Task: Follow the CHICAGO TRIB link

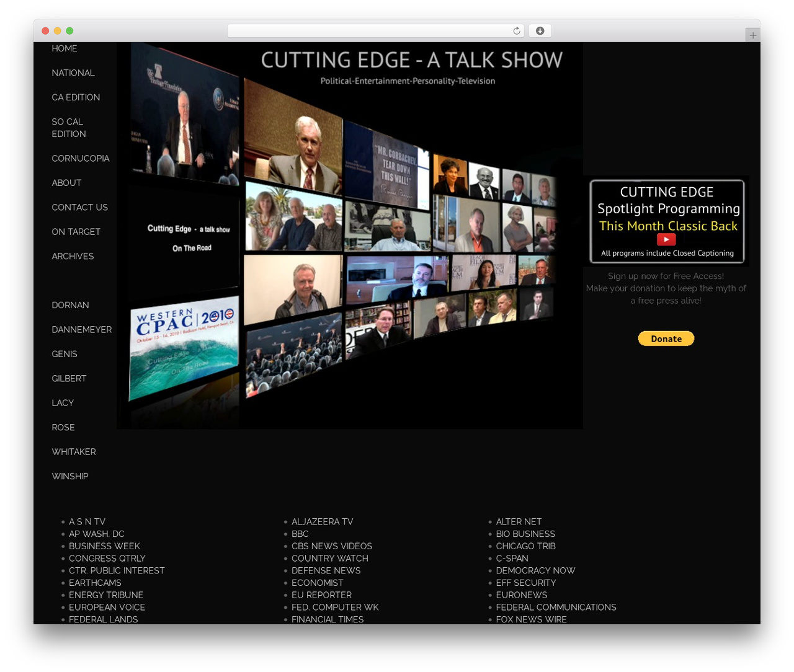Action: [x=525, y=546]
